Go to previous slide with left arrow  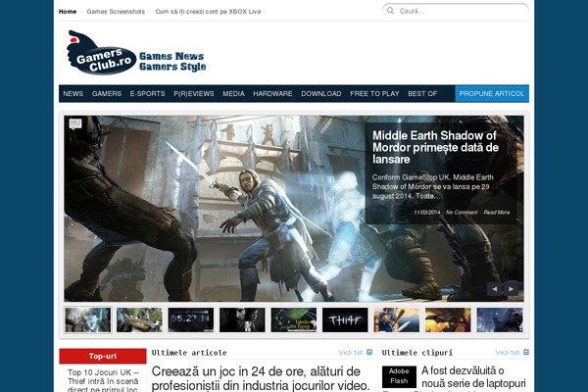[x=494, y=289]
